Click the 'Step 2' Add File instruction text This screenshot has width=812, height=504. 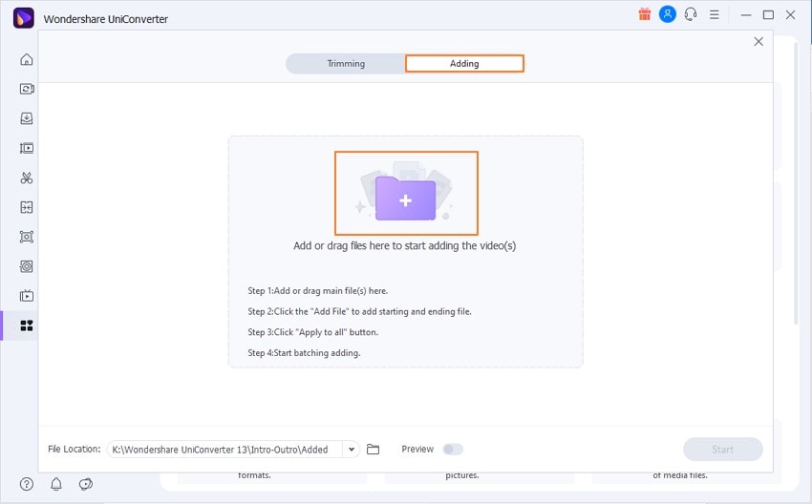click(x=359, y=311)
